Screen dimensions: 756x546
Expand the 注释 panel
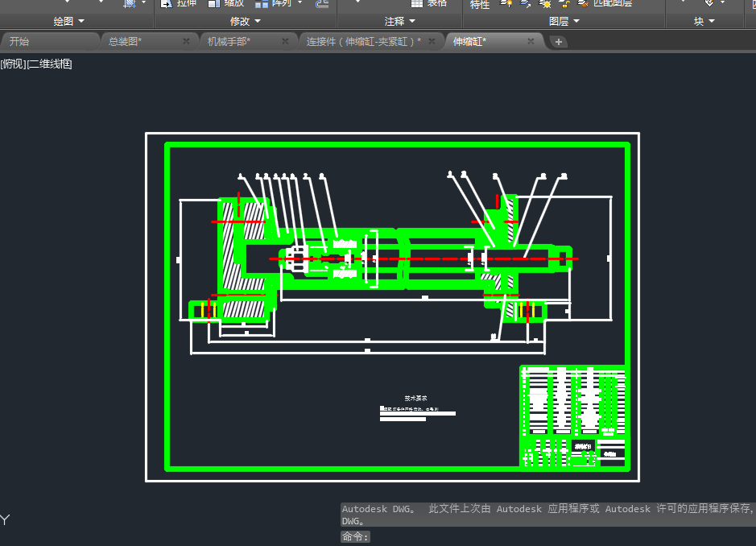400,22
